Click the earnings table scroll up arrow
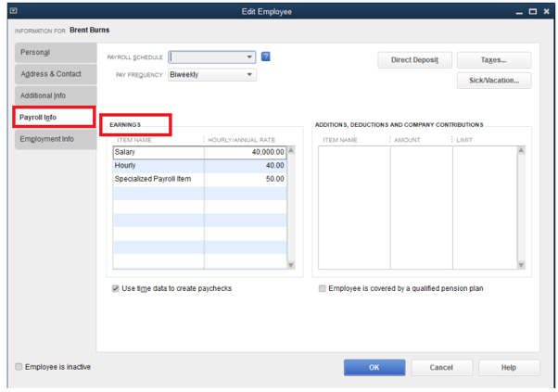 291,150
